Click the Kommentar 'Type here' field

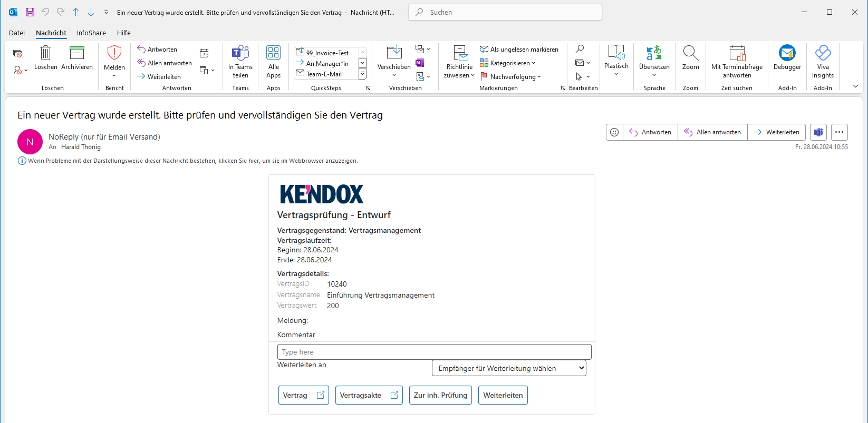click(x=435, y=352)
